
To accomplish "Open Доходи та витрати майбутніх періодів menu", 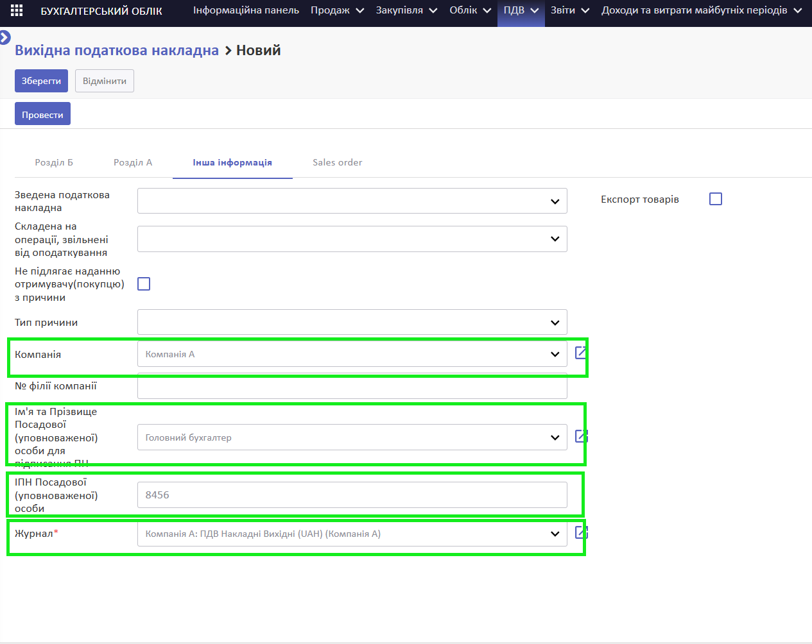I will pos(702,10).
